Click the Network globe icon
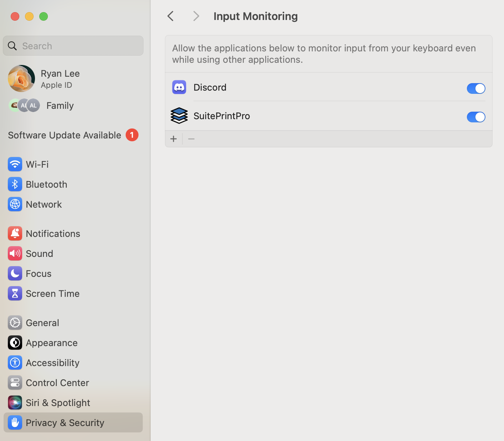Image resolution: width=504 pixels, height=441 pixels. pyautogui.click(x=15, y=204)
